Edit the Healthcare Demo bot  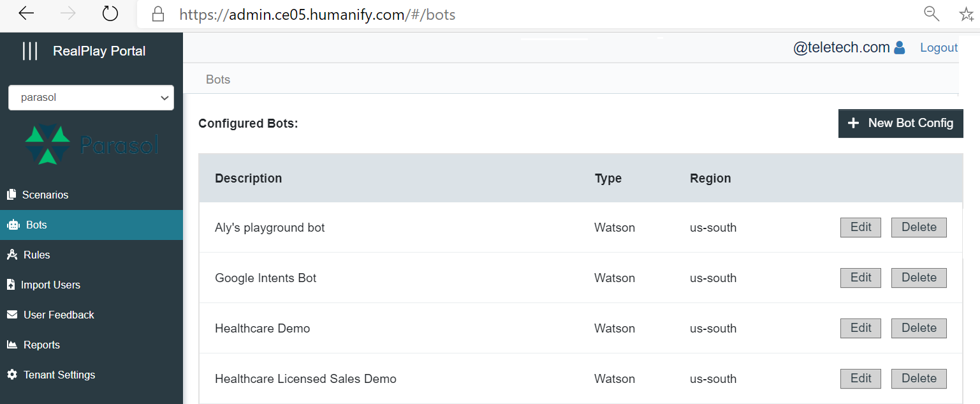point(861,328)
